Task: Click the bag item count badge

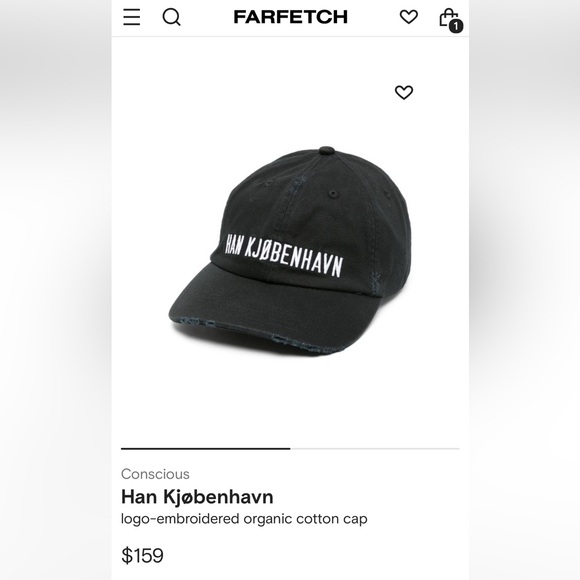Action: [x=456, y=26]
